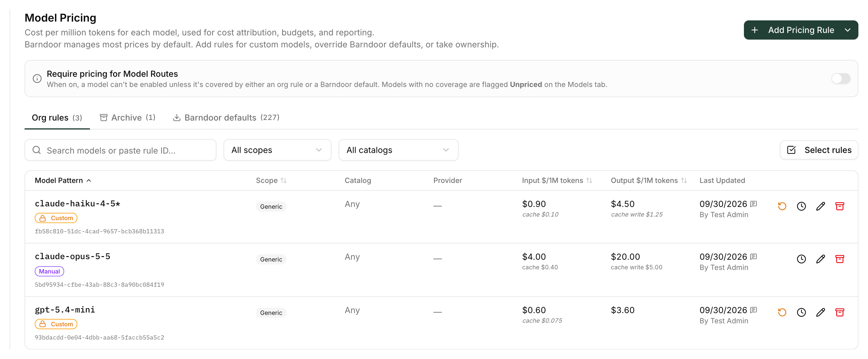868x359 pixels.
Task: Archive the gpt-5.4-mini rule
Action: [839, 312]
